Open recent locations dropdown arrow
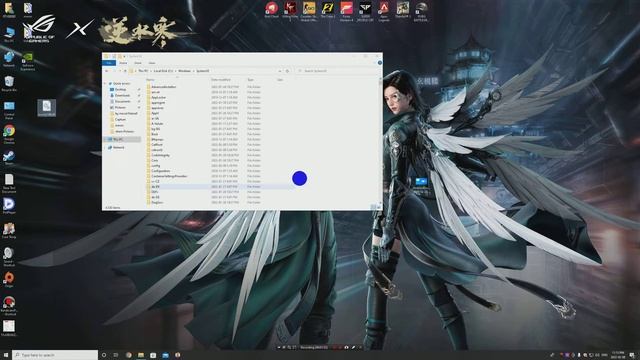640x360 pixels. click(x=120, y=71)
